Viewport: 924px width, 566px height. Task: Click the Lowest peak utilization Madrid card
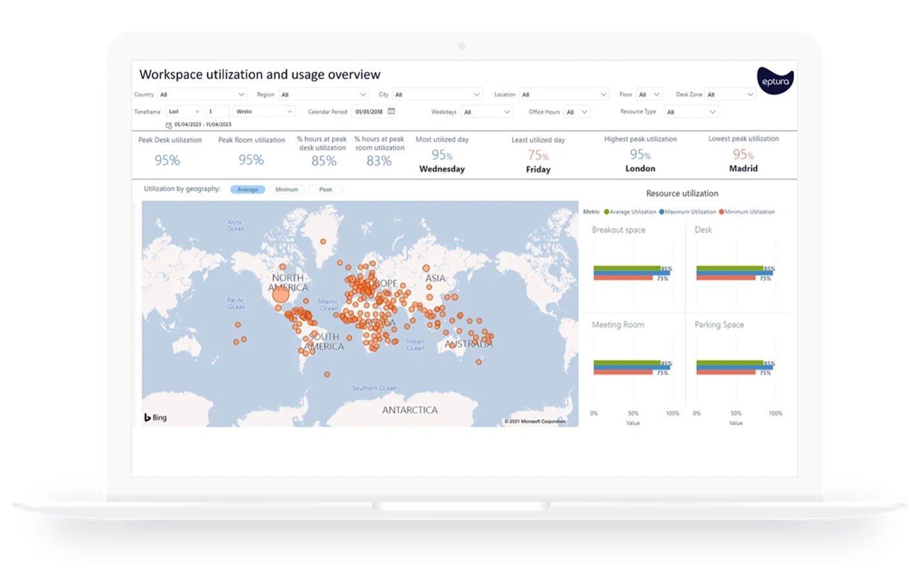[x=743, y=154]
